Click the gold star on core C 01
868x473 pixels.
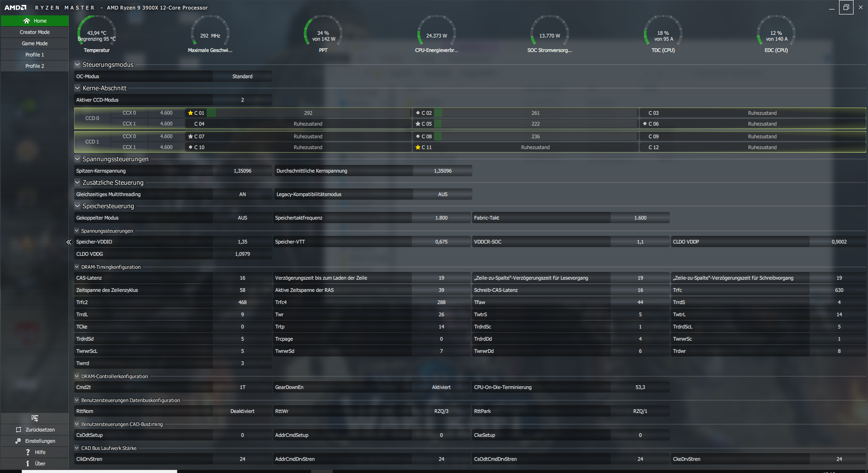(190, 113)
